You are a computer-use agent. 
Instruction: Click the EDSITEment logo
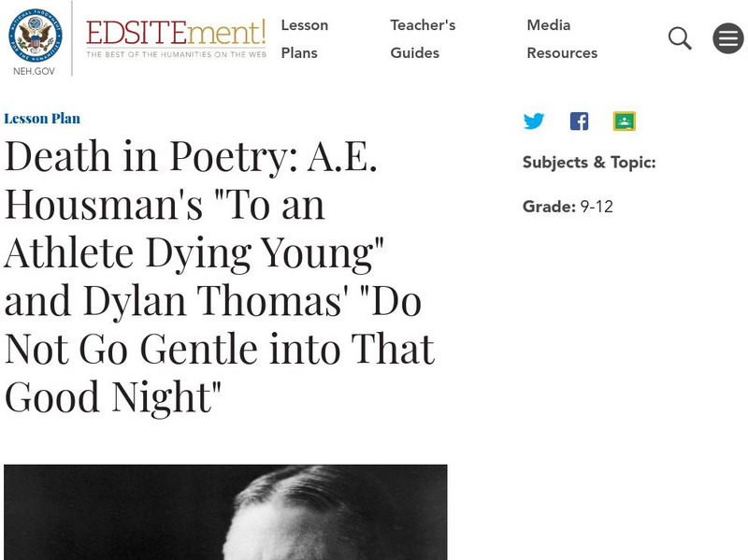point(176,34)
